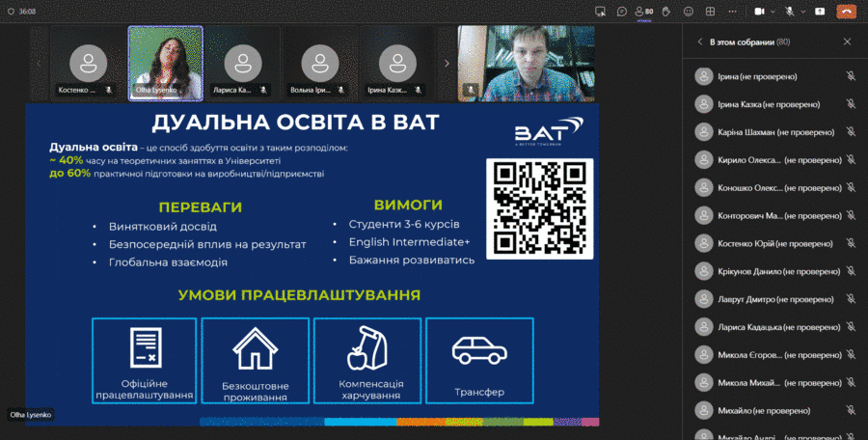Click muted mic icon for Костенко Юрій

(x=851, y=243)
